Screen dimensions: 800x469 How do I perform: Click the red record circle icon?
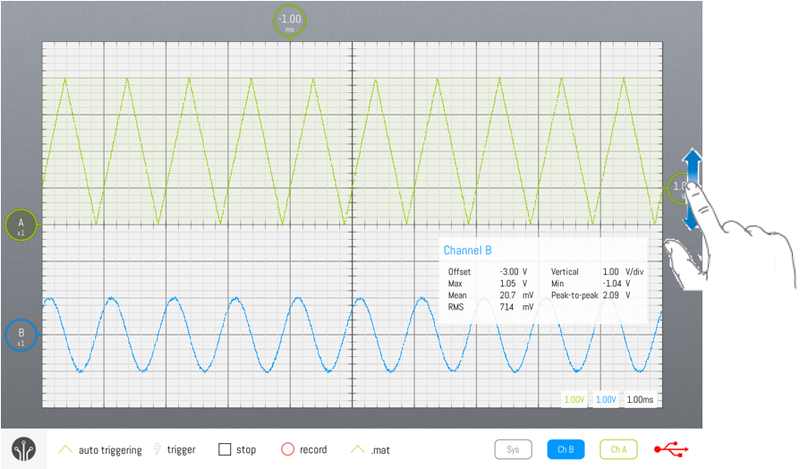point(289,450)
